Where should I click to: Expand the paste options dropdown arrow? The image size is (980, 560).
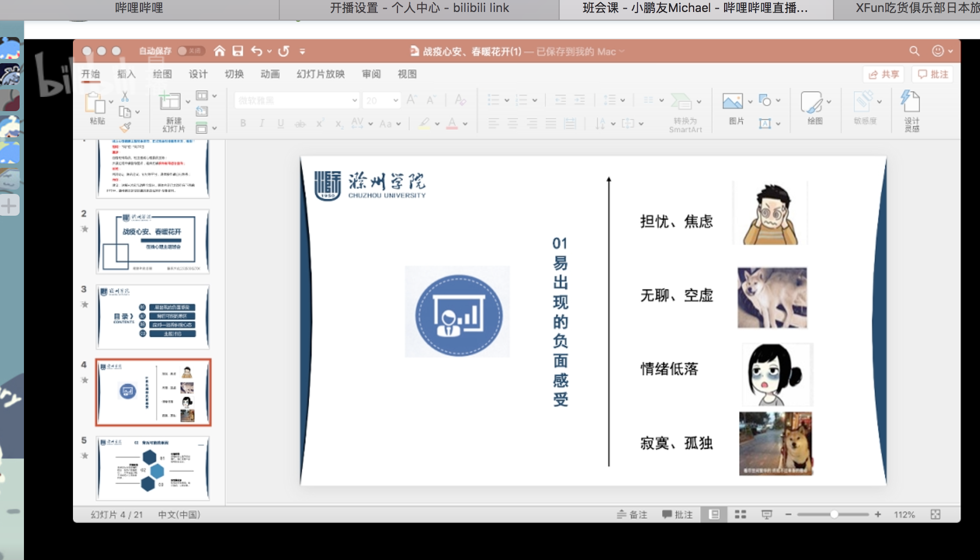point(112,101)
